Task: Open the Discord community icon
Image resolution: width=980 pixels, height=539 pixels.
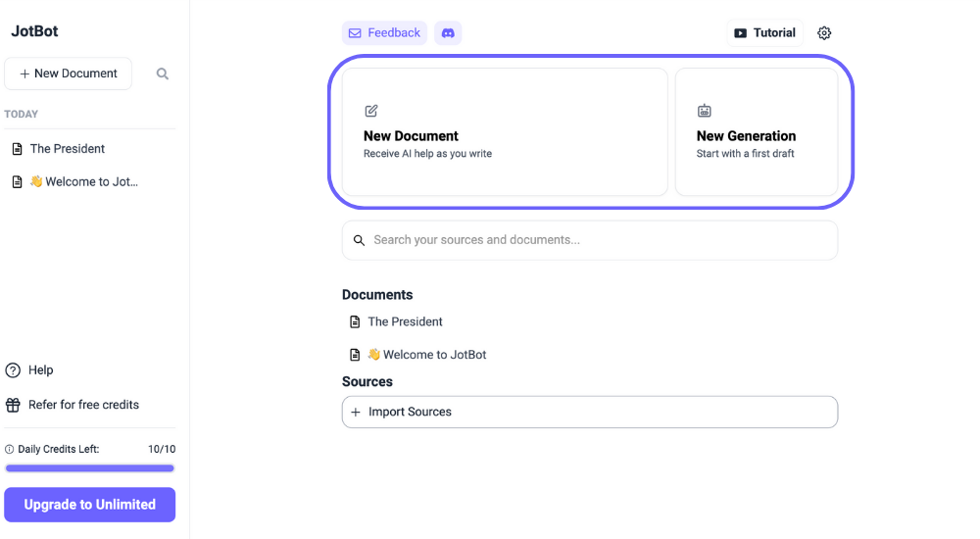Action: pyautogui.click(x=448, y=33)
